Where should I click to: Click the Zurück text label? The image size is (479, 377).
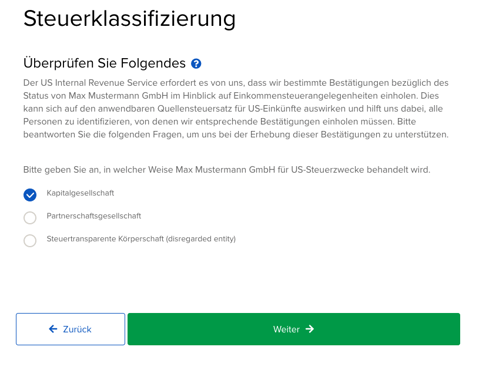pos(77,329)
